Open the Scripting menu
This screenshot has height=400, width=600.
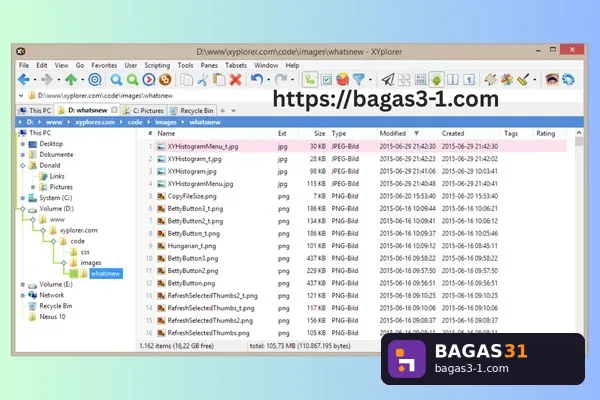157,65
